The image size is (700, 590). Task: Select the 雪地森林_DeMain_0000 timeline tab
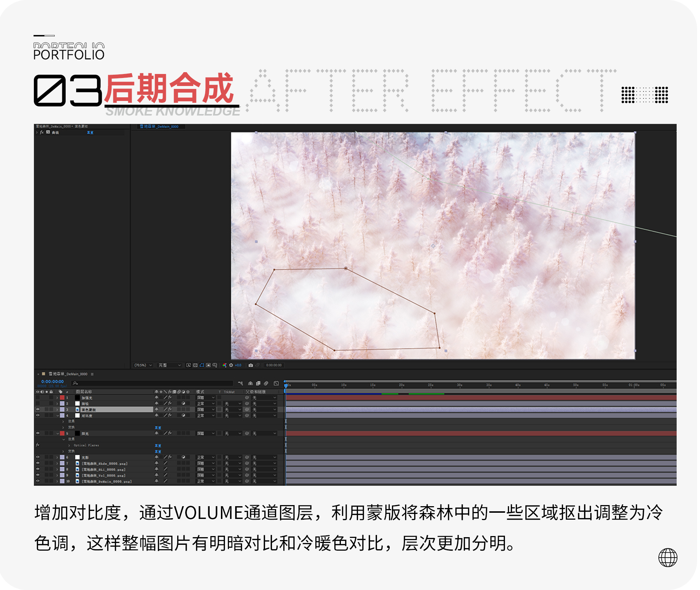coord(68,374)
